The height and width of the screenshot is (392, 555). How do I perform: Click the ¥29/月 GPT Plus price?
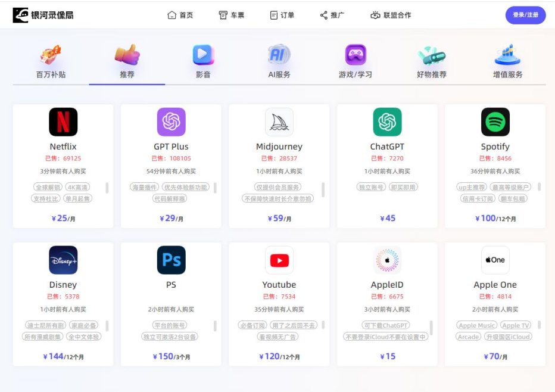172,218
